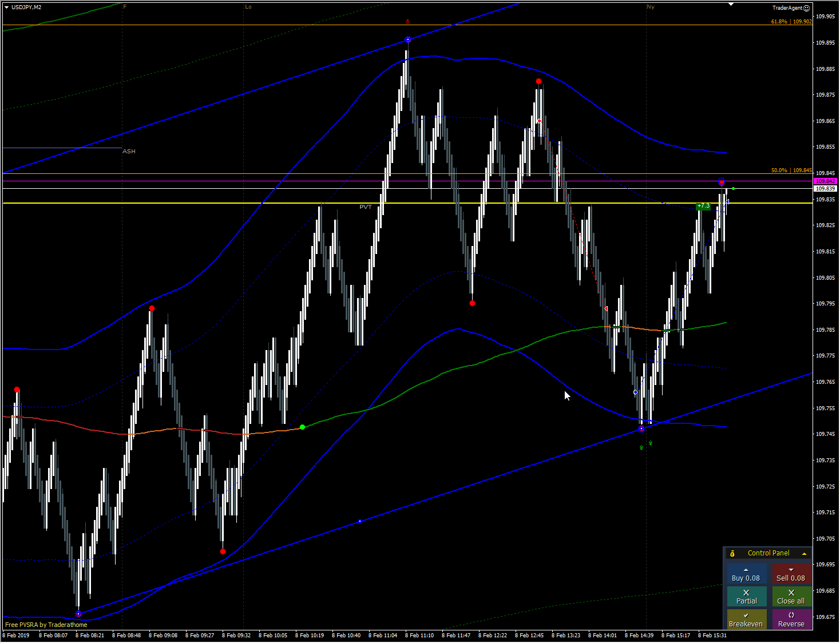Click the 8 Feb 10:05 time label
Viewport: 840px width, 643px height.
(273, 635)
